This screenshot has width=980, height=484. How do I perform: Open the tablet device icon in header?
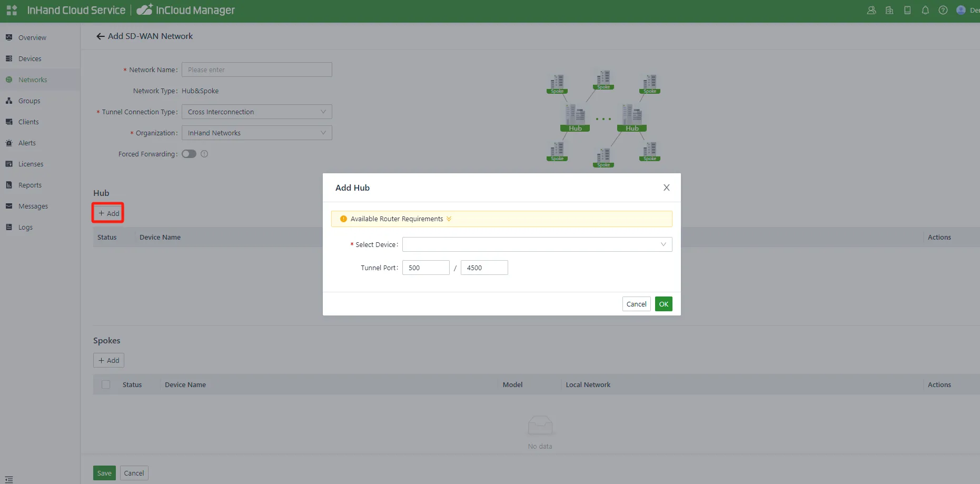coord(907,10)
